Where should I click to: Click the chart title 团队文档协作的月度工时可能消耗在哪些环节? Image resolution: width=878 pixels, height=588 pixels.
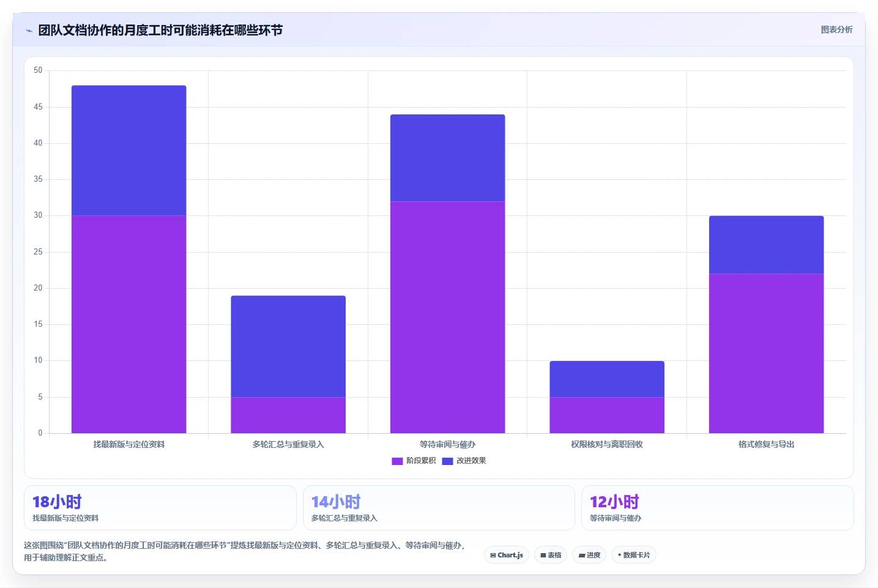[160, 30]
